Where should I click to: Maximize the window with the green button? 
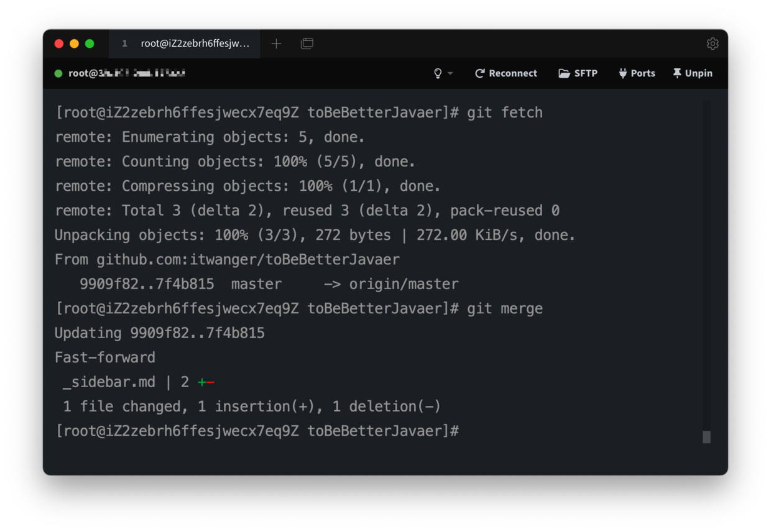(x=90, y=44)
